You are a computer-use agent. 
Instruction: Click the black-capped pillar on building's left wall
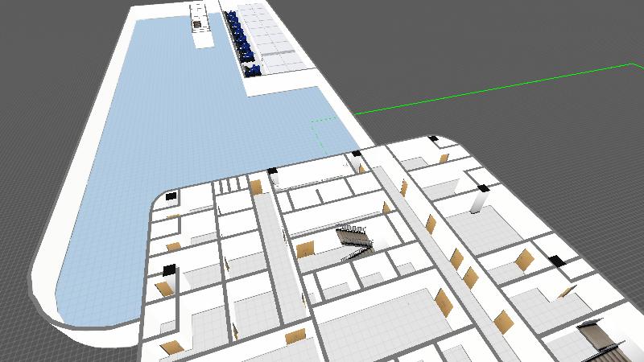[169, 269]
